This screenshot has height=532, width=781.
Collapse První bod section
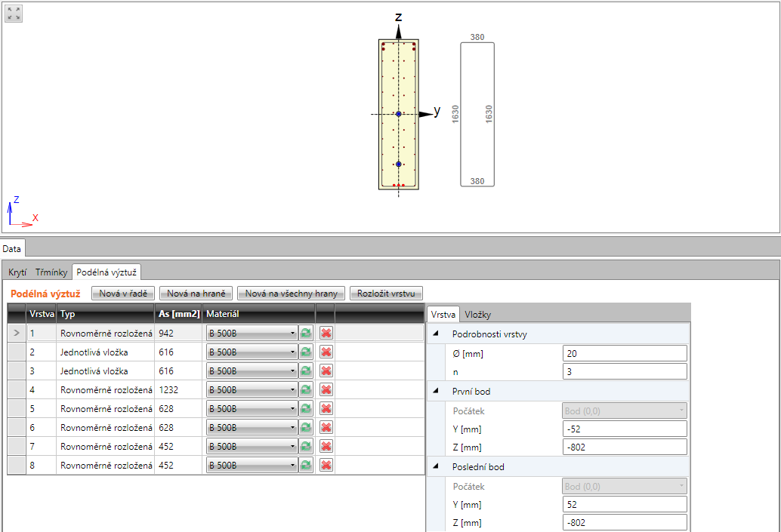pos(436,391)
